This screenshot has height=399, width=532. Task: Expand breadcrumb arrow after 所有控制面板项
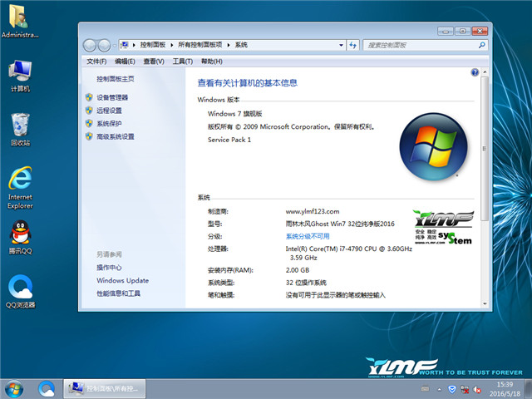(229, 45)
